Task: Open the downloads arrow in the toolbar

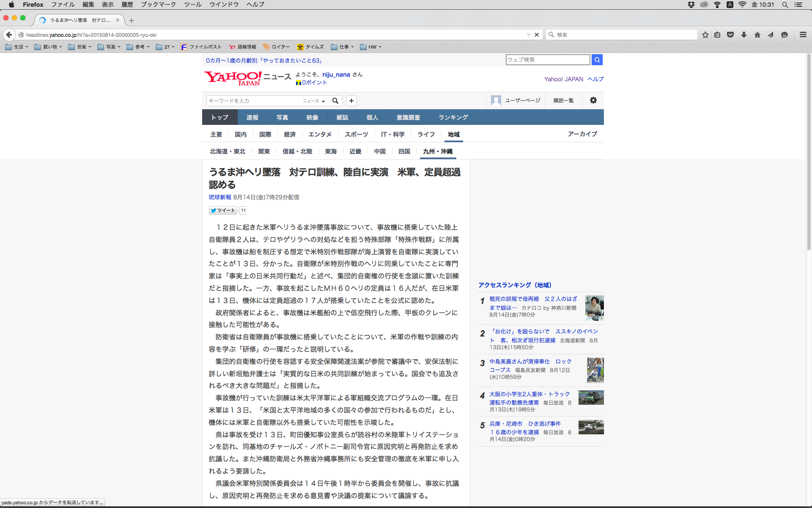Action: click(744, 35)
